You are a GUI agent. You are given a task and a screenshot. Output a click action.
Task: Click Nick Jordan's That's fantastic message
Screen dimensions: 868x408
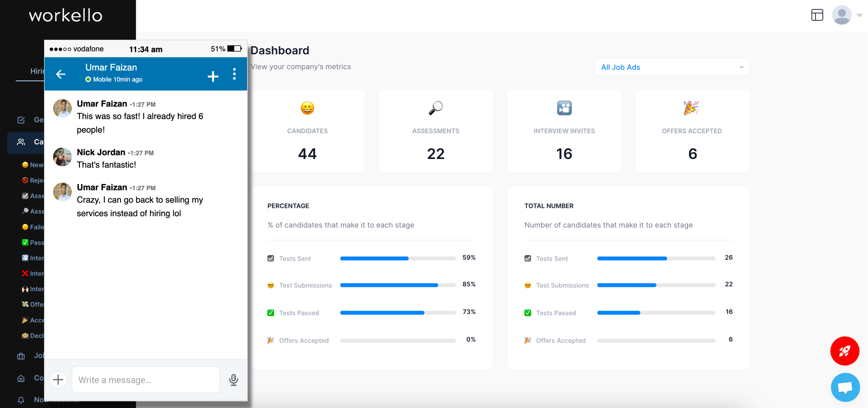point(106,165)
